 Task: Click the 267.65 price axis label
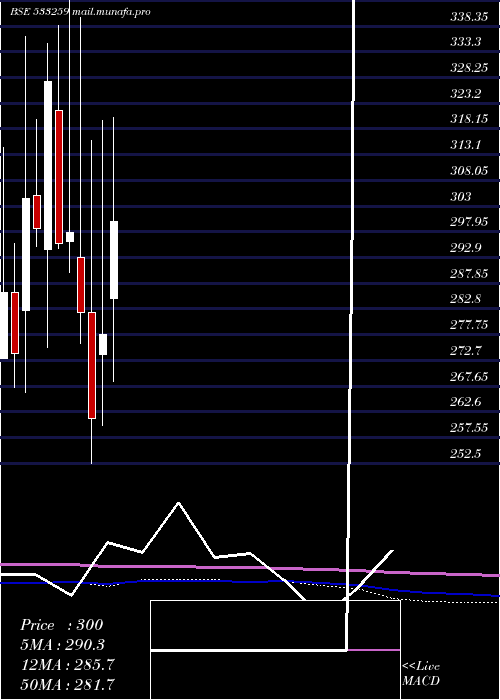468,376
